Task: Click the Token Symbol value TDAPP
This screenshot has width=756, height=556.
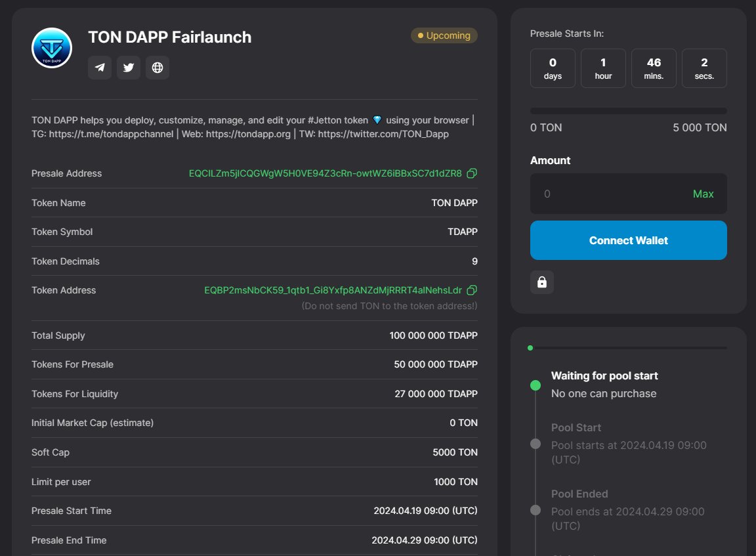Action: click(463, 232)
